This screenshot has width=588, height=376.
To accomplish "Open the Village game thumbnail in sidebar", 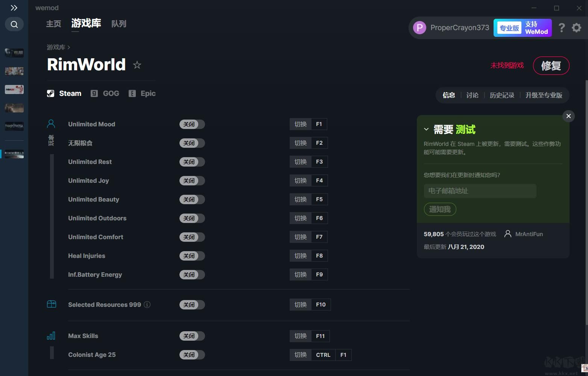I will coord(14,52).
